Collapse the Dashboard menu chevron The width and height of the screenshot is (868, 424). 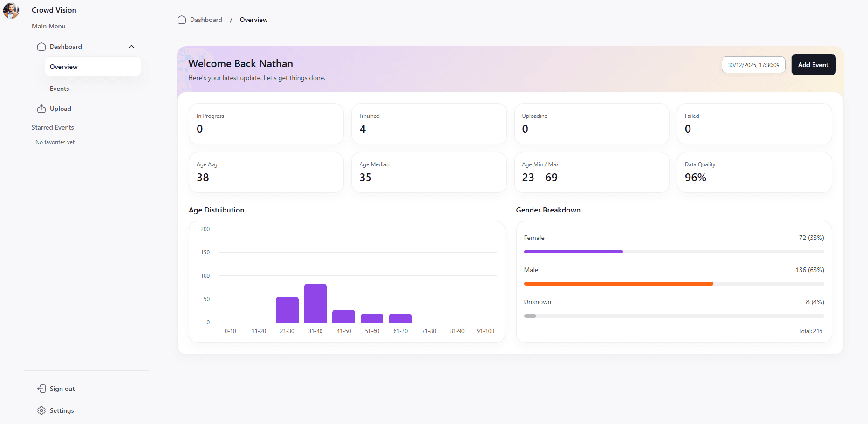click(131, 47)
